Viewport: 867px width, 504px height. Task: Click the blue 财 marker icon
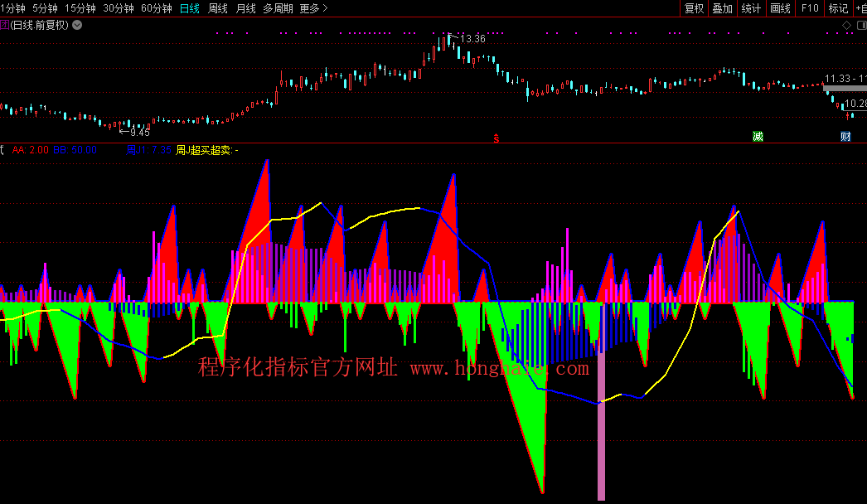845,137
